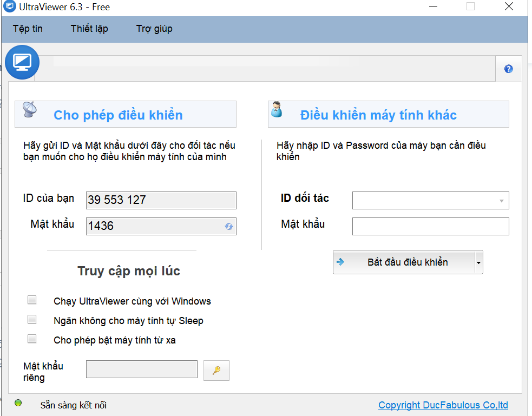Click the Sẵn sàng kết nối status text
Image resolution: width=532 pixels, height=416 pixels.
74,405
